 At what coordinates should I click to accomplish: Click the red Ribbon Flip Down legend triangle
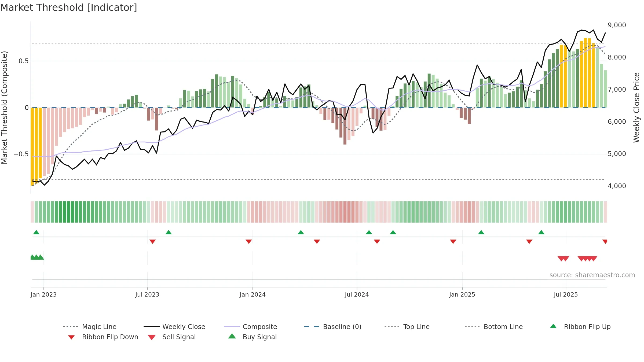tap(71, 337)
